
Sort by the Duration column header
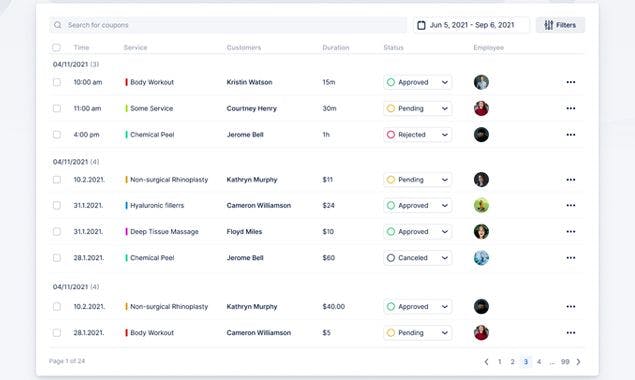(x=336, y=47)
